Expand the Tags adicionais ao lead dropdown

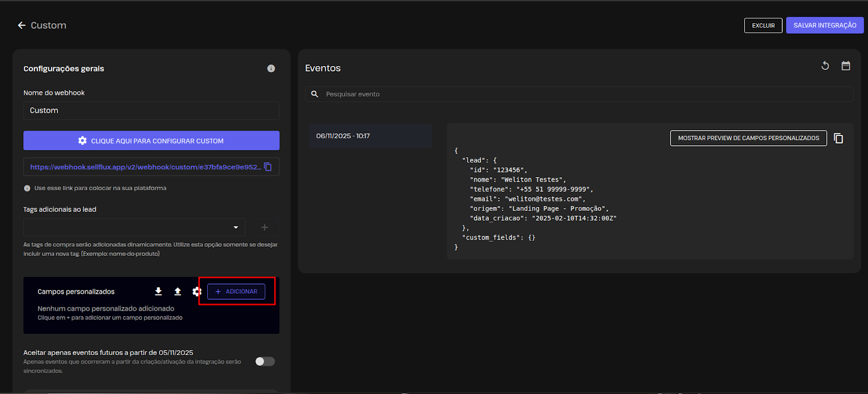click(235, 228)
